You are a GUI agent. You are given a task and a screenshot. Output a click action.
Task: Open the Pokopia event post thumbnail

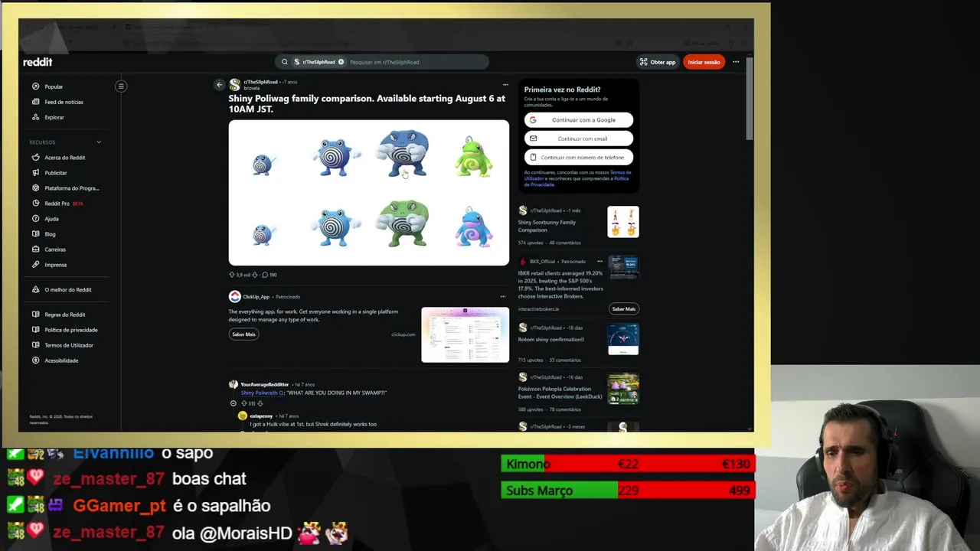[x=623, y=389]
